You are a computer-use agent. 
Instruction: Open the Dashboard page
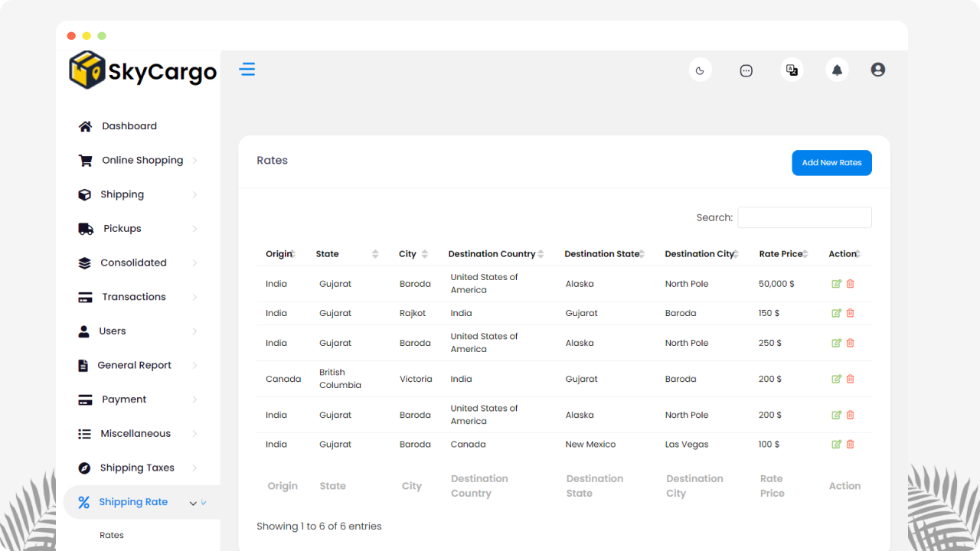(129, 126)
